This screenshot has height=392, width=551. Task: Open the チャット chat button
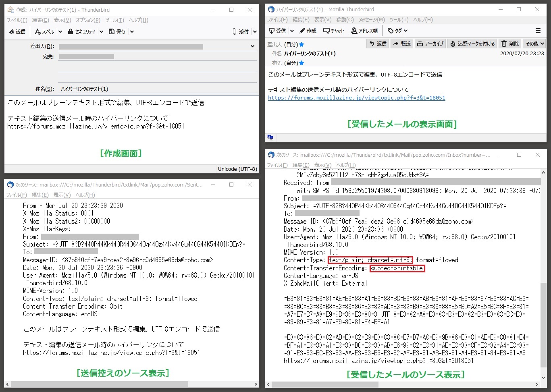pyautogui.click(x=334, y=31)
